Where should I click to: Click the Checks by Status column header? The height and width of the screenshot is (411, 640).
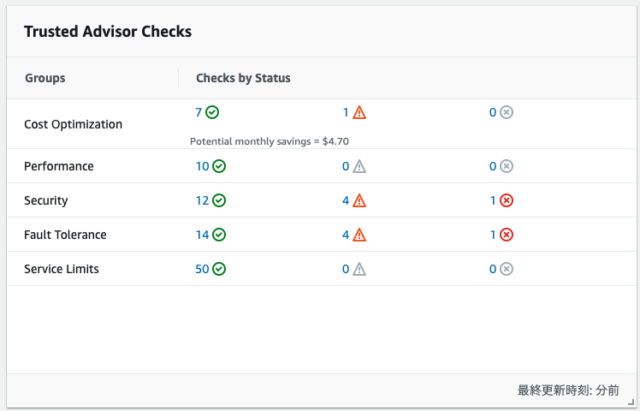(243, 78)
